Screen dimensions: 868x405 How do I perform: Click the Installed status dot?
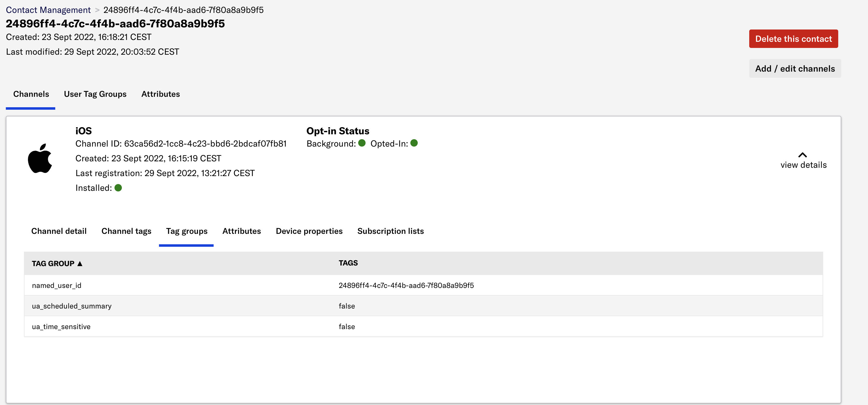pos(118,188)
